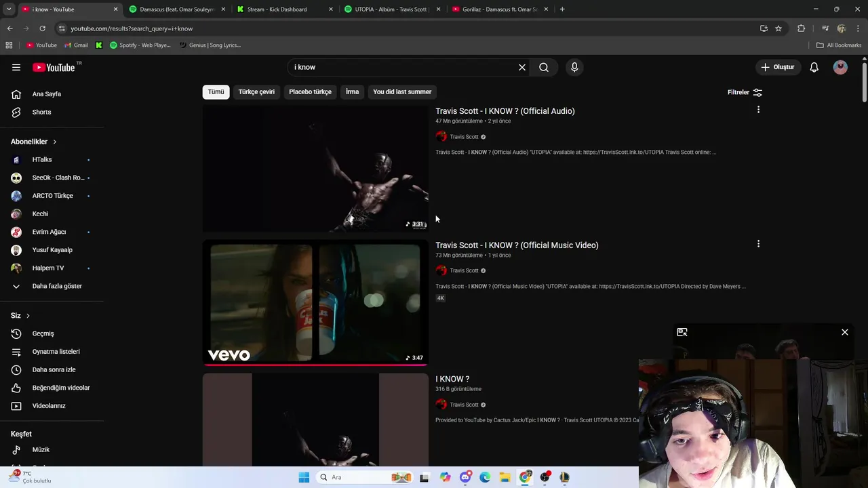
Task: Switch to the UTOPIA Albüm tab
Action: pyautogui.click(x=392, y=9)
